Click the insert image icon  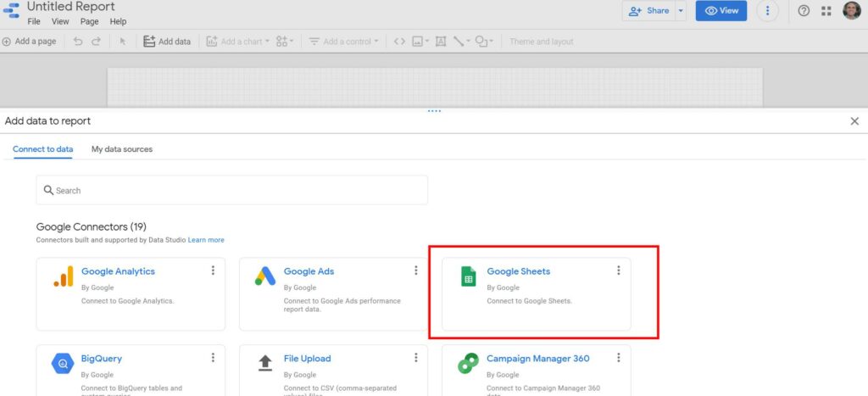(x=417, y=42)
